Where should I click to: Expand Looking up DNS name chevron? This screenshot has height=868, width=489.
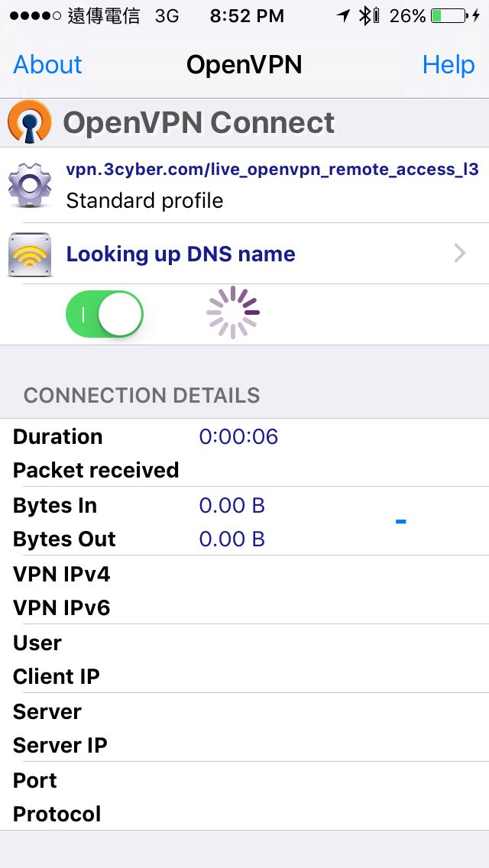tap(460, 253)
